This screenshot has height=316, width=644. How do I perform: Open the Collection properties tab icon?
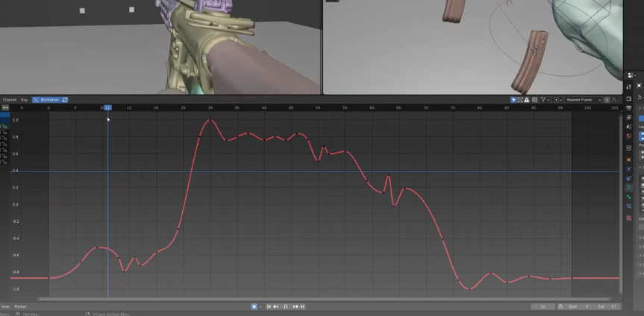coord(629,148)
